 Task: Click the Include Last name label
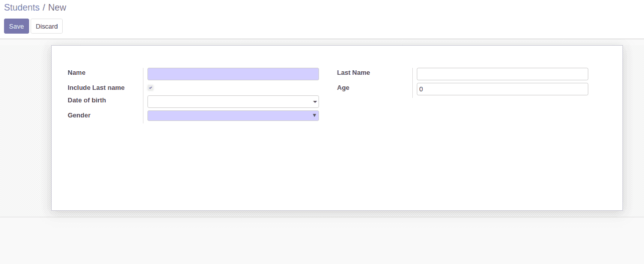(96, 88)
